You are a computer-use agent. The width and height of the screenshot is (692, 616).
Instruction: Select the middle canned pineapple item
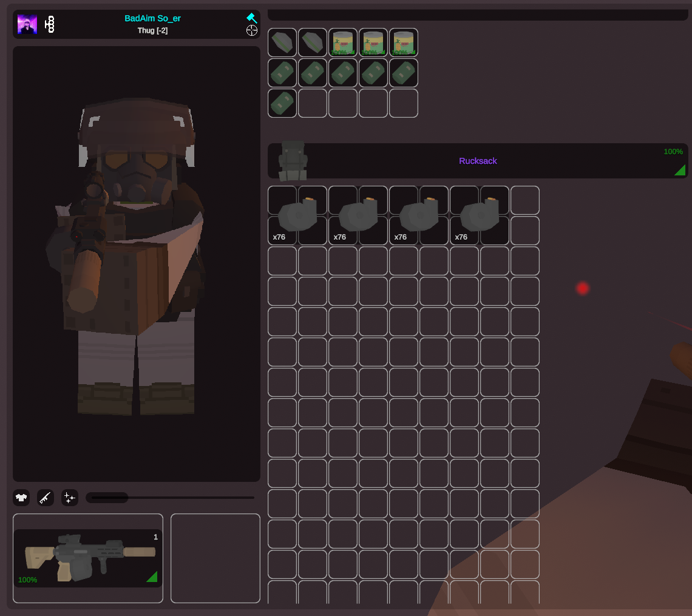373,42
